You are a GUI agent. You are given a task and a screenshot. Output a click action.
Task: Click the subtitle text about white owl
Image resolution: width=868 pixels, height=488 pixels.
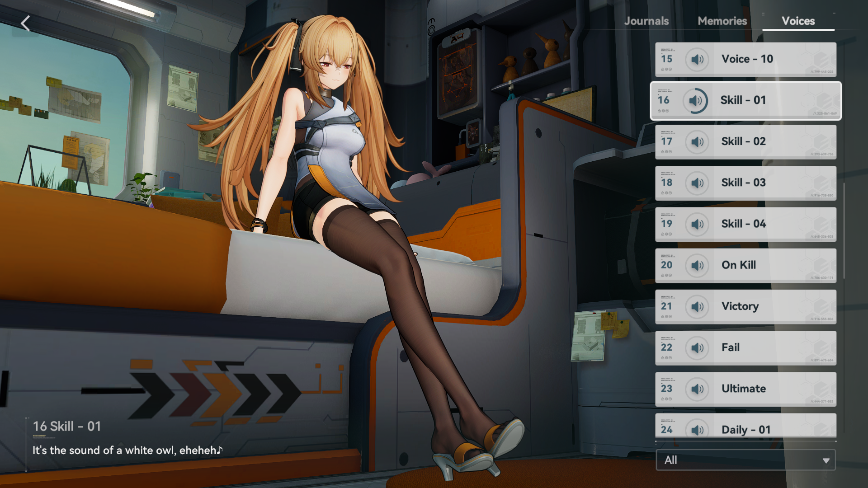coord(127,450)
